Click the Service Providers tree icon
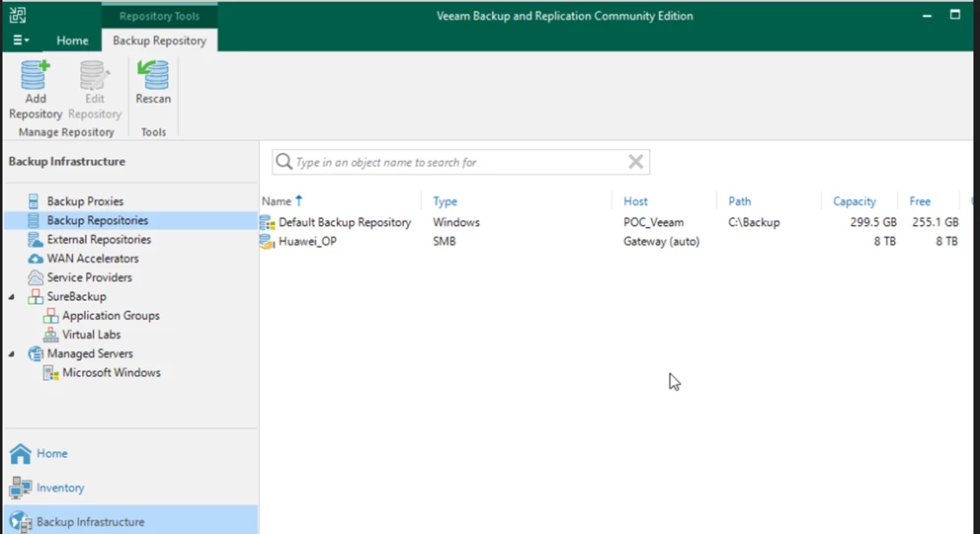 pyautogui.click(x=35, y=277)
